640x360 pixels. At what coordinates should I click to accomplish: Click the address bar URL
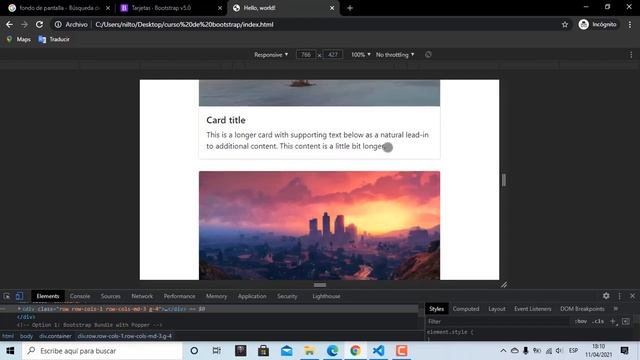pos(184,24)
